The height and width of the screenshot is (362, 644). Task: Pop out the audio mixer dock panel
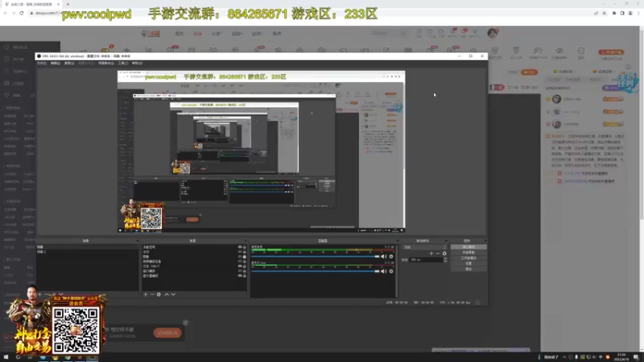coord(397,241)
